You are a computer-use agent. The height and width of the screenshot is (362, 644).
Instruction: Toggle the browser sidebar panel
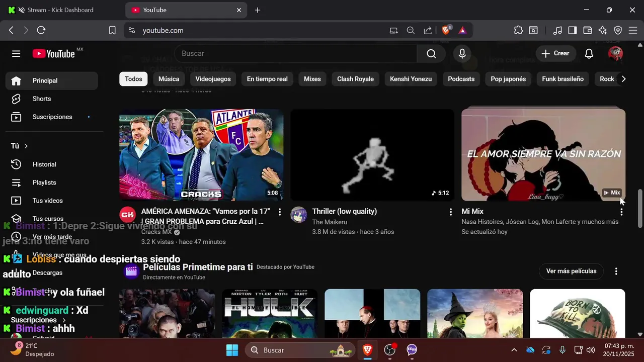tap(573, 30)
